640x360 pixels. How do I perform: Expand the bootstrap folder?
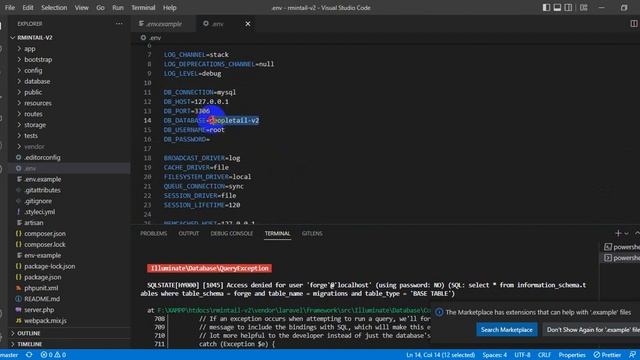pyautogui.click(x=38, y=60)
